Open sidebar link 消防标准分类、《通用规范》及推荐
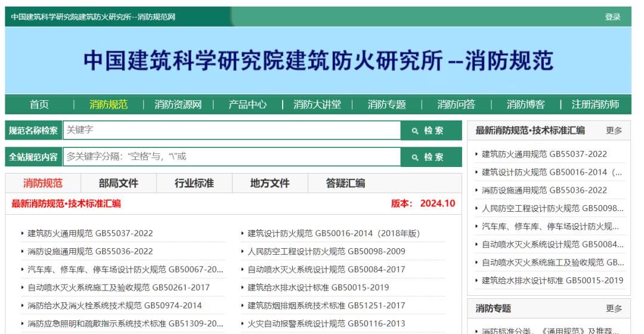 (x=550, y=330)
